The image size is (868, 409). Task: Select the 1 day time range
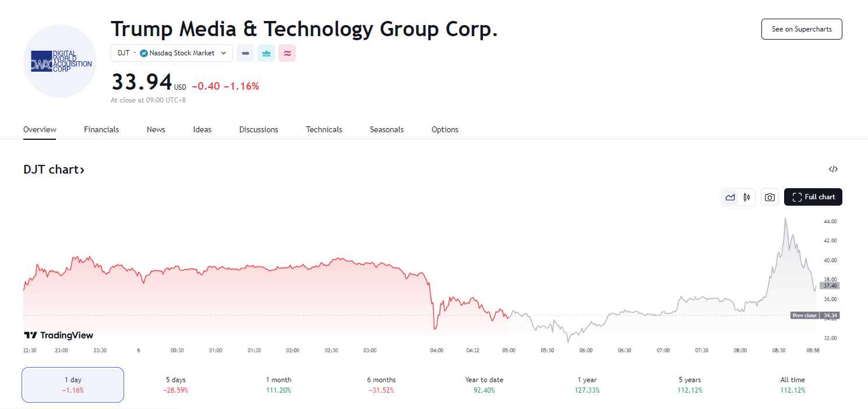pos(73,385)
